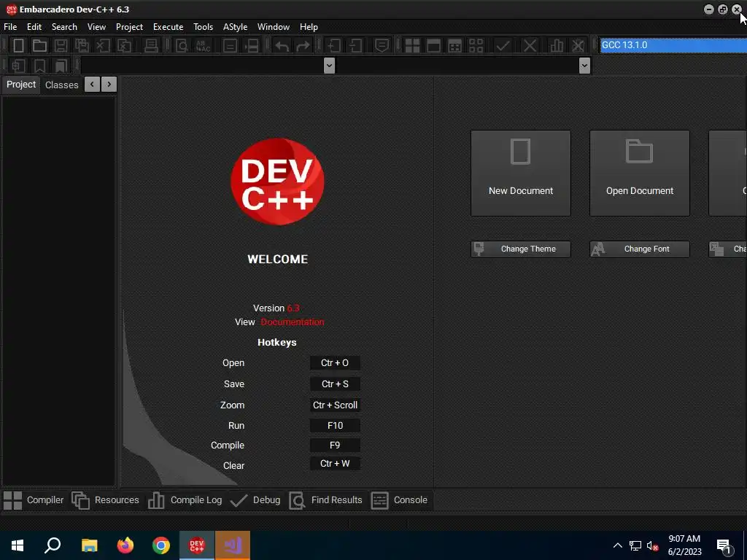Click the Save All toolbar icon
Image resolution: width=747 pixels, height=560 pixels.
click(x=82, y=46)
